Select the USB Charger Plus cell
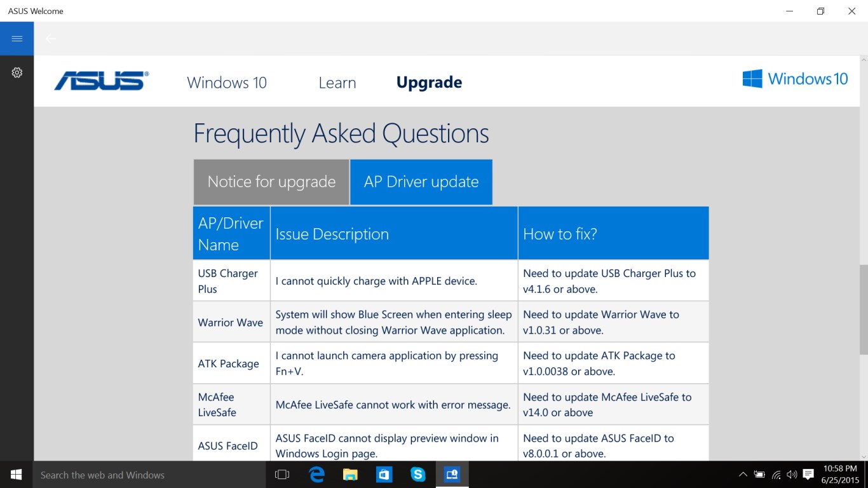This screenshot has width=868, height=488. (x=231, y=281)
